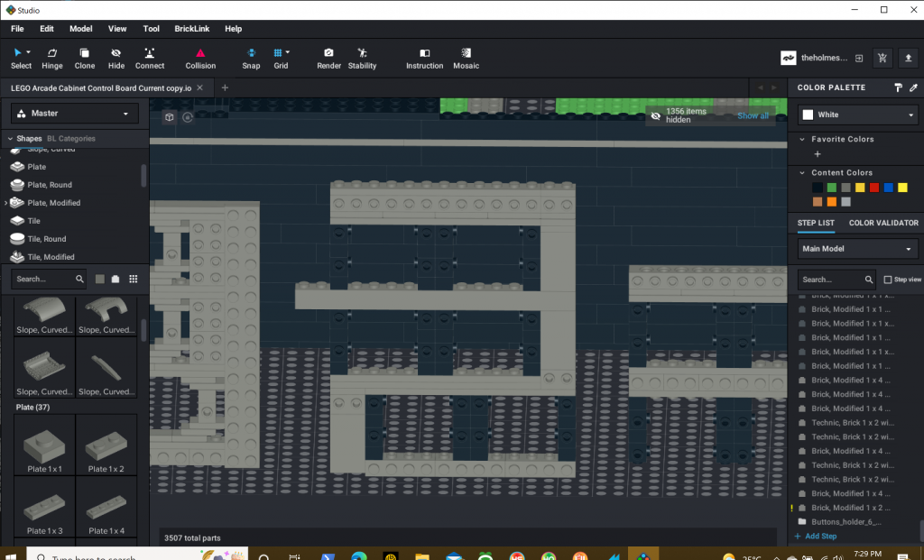Run a Stability check
The image size is (924, 560).
pyautogui.click(x=362, y=57)
